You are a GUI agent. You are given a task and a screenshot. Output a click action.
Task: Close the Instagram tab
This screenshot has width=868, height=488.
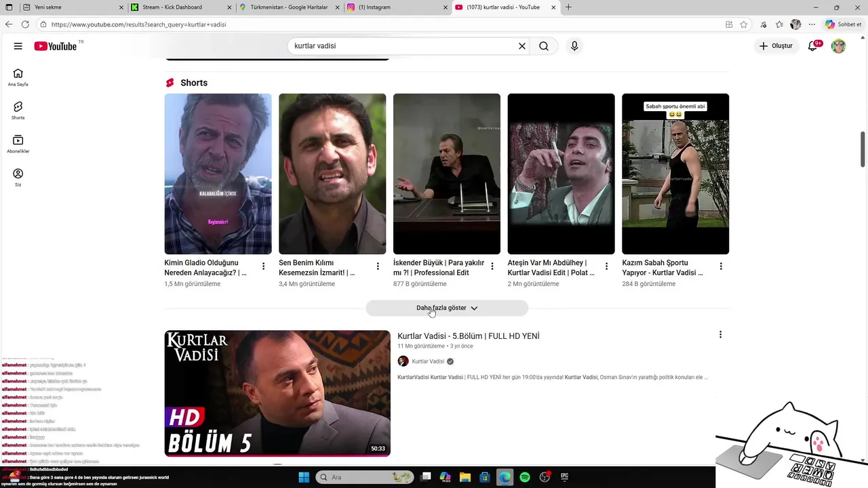click(446, 7)
